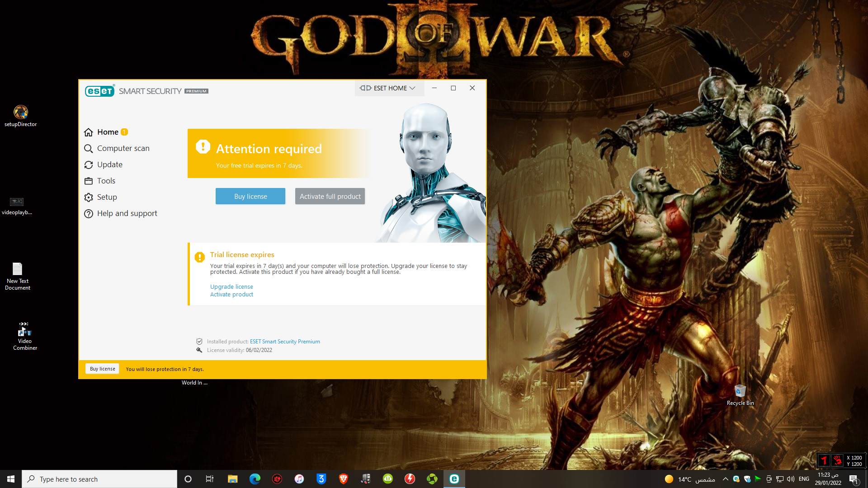
Task: Click the license validity date 06/02/2022
Action: [259, 350]
